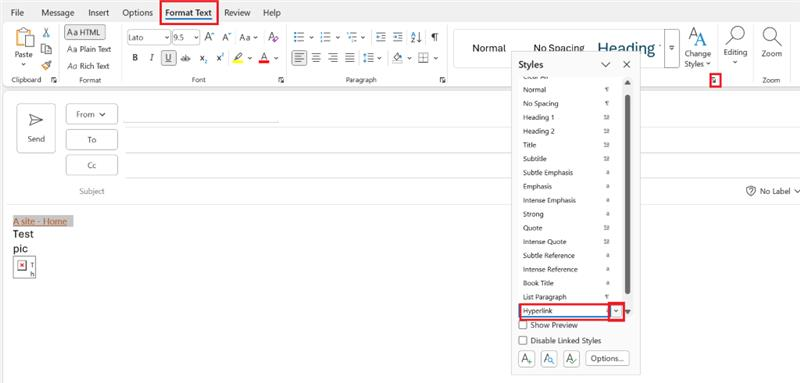The height and width of the screenshot is (383, 800).
Task: Click the multilevel list icon
Action: tap(352, 37)
